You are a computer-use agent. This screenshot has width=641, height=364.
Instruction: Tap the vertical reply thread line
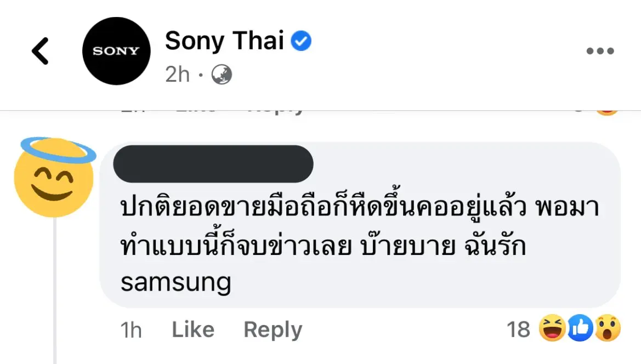(55, 291)
